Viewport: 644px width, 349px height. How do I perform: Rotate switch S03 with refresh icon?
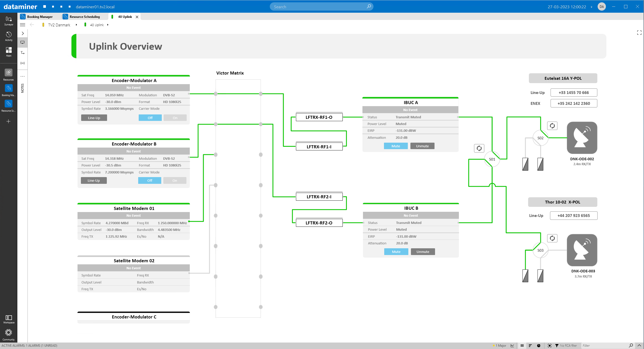(x=552, y=238)
